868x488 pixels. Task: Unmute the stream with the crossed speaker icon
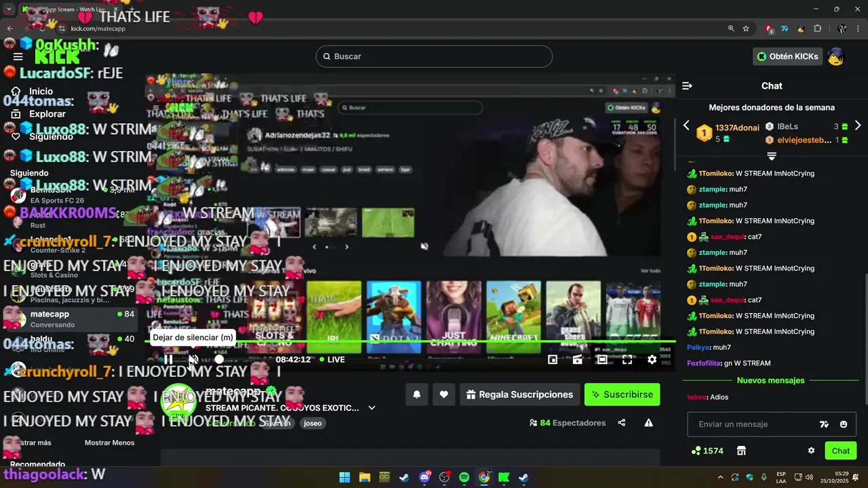[x=193, y=359]
